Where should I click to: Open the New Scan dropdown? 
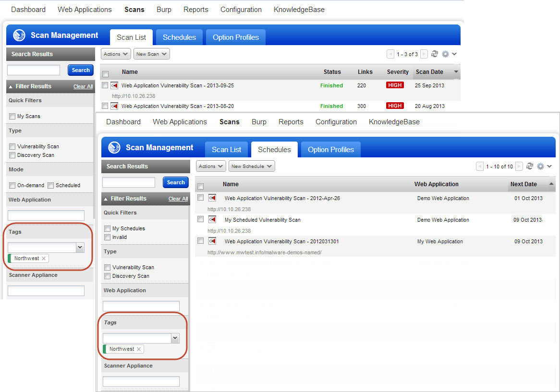tap(151, 54)
